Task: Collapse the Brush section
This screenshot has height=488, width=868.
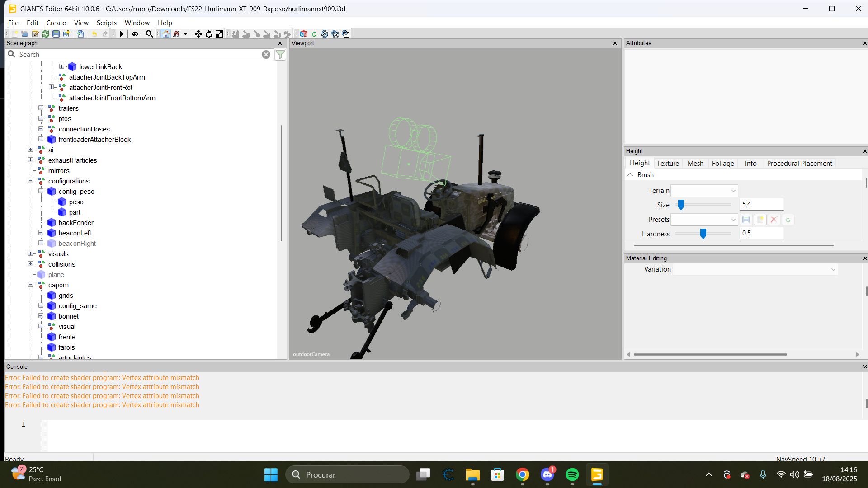Action: [630, 175]
